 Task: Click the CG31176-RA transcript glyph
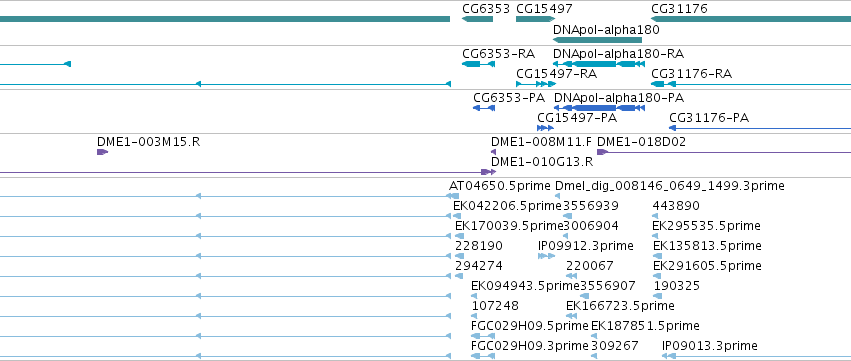(x=751, y=84)
